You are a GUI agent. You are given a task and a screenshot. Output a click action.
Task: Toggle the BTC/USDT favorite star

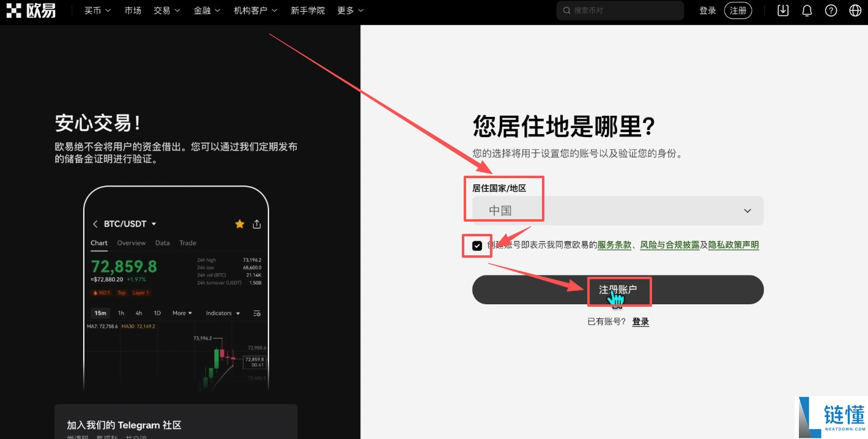coord(239,223)
